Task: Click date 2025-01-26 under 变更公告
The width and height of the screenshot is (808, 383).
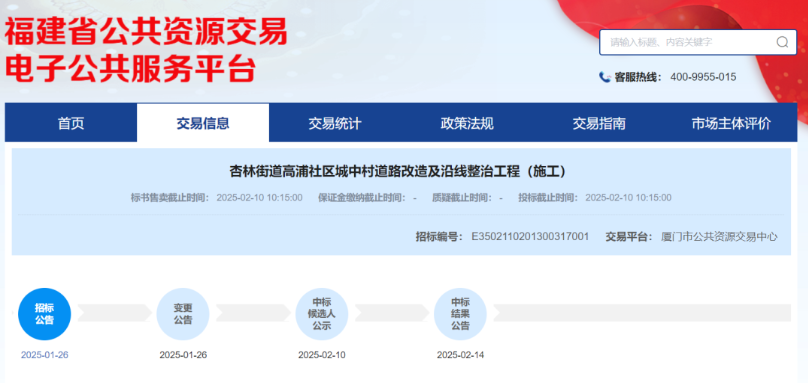Action: [183, 355]
